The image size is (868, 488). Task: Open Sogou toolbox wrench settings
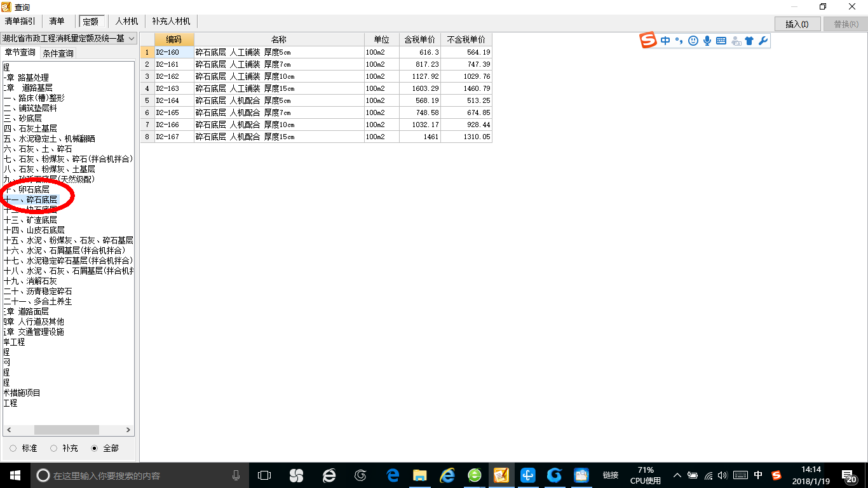click(x=763, y=41)
